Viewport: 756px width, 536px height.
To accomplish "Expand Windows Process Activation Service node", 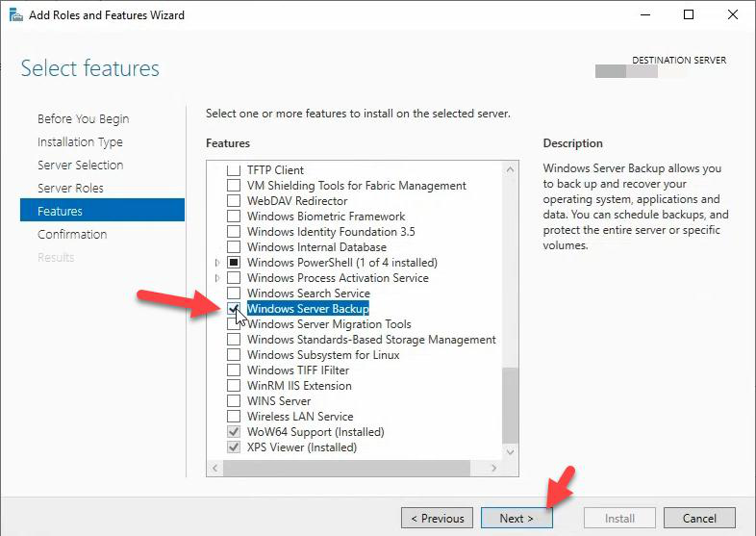I will [217, 278].
